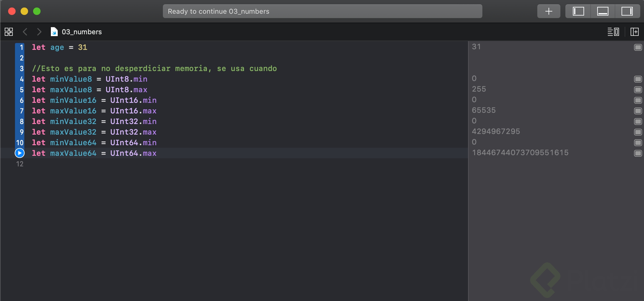This screenshot has height=301, width=644.
Task: Run playground up to line 11
Action: 20,153
